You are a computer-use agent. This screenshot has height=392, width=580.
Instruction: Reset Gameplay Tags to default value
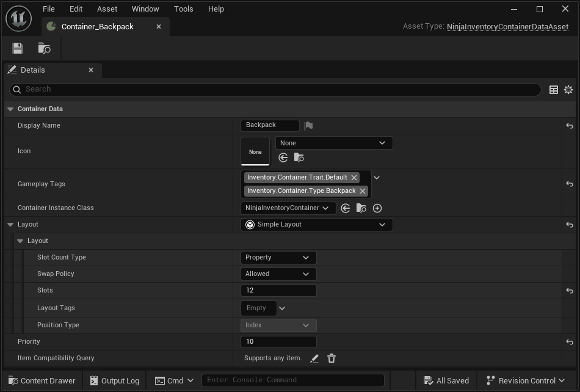pos(570,184)
